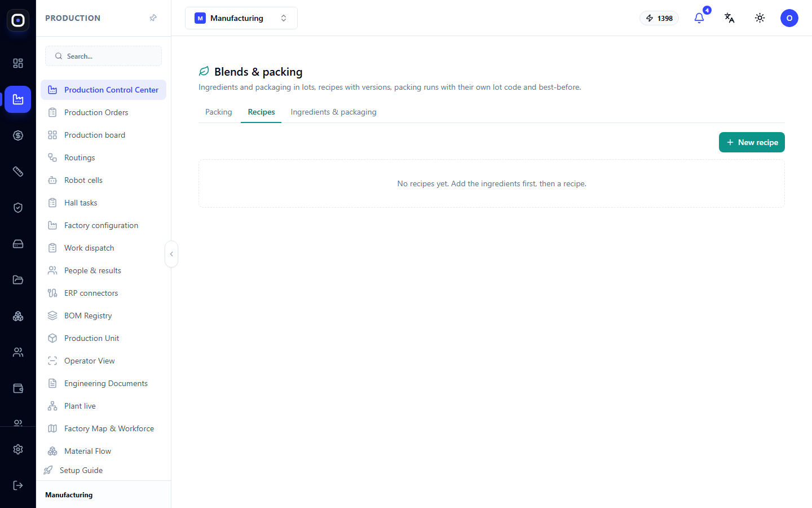
Task: Collapse the sidebar with chevron handle
Action: pyautogui.click(x=171, y=254)
